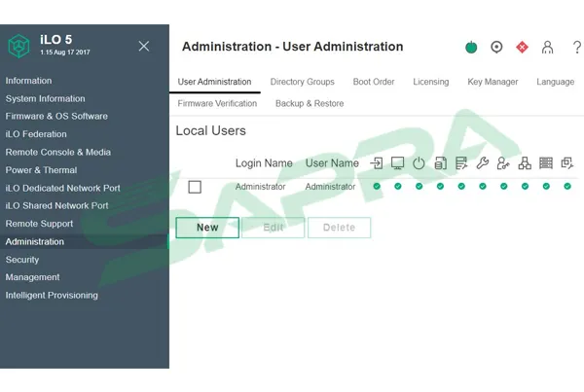The height and width of the screenshot is (392, 584).
Task: Click the Recovery Set privilege column icon
Action: pyautogui.click(x=567, y=163)
